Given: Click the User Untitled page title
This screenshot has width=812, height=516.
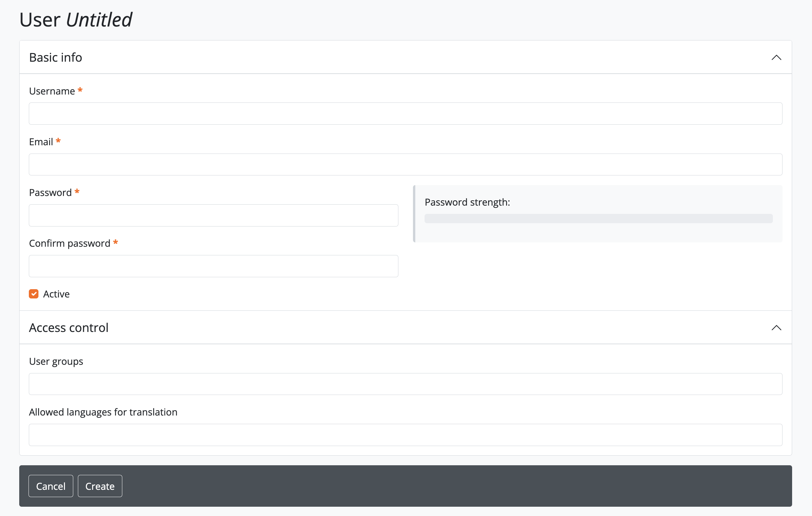Looking at the screenshot, I should [76, 20].
